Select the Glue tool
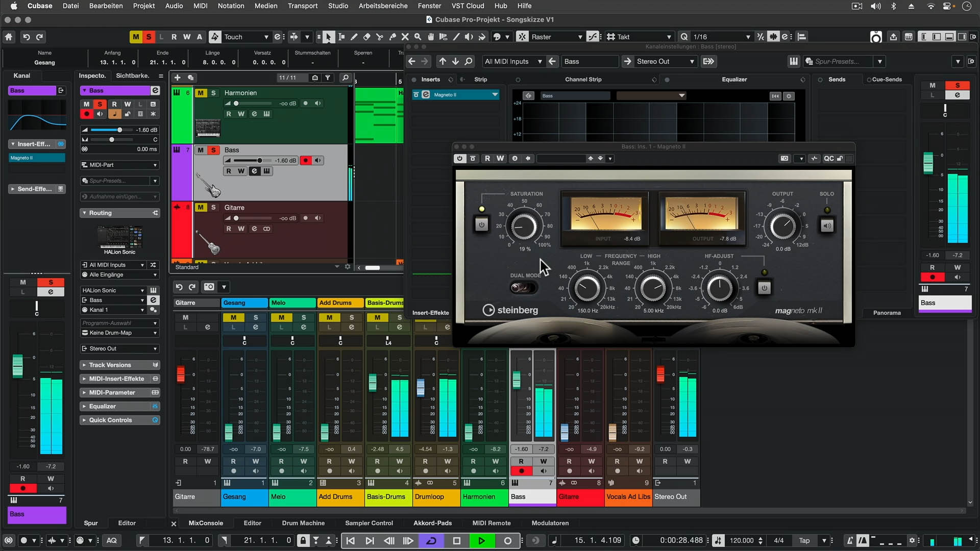The height and width of the screenshot is (551, 980). click(393, 37)
